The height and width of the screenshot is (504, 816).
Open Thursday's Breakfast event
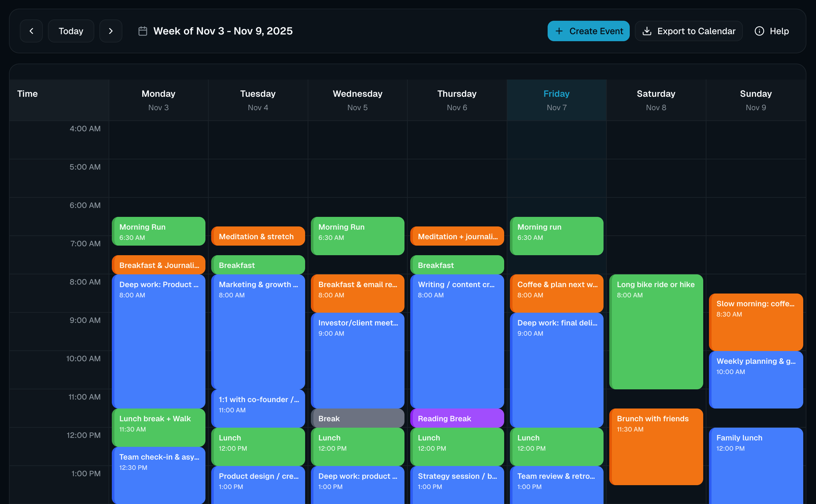457,265
